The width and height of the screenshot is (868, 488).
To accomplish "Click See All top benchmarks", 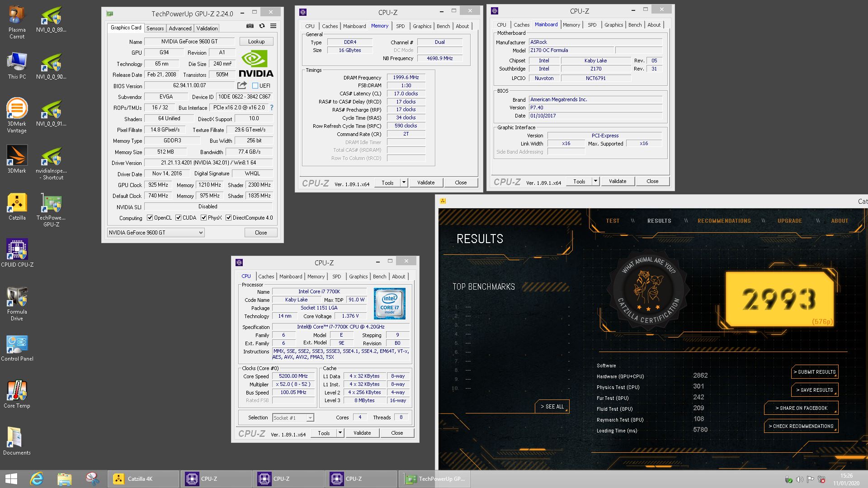I will [x=552, y=407].
